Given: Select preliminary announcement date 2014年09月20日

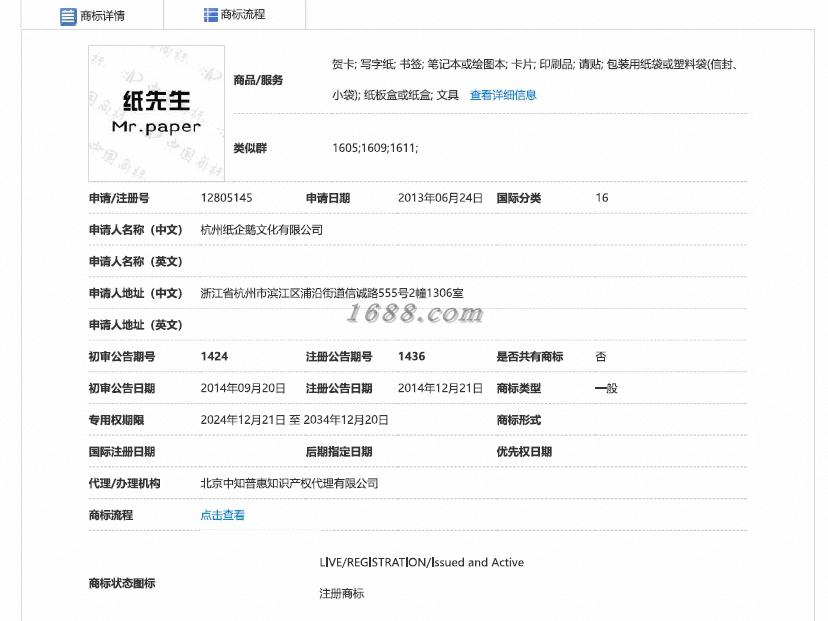Looking at the screenshot, I should click(x=243, y=388).
